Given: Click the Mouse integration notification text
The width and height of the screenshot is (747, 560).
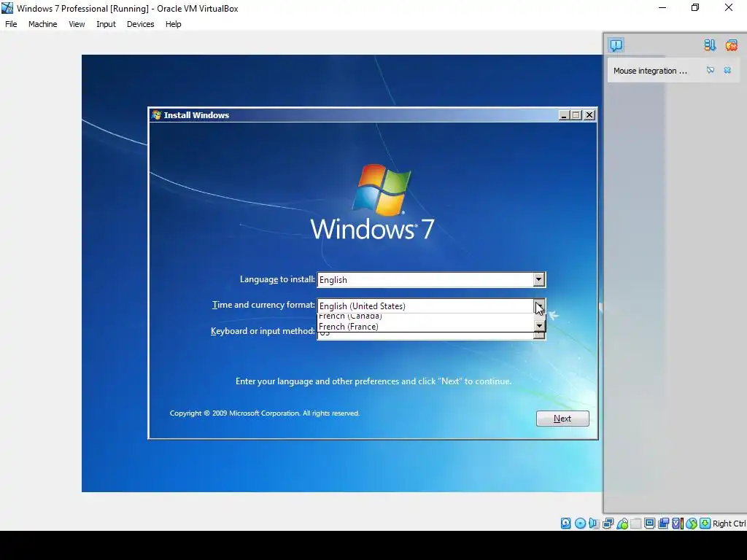Looking at the screenshot, I should point(650,71).
